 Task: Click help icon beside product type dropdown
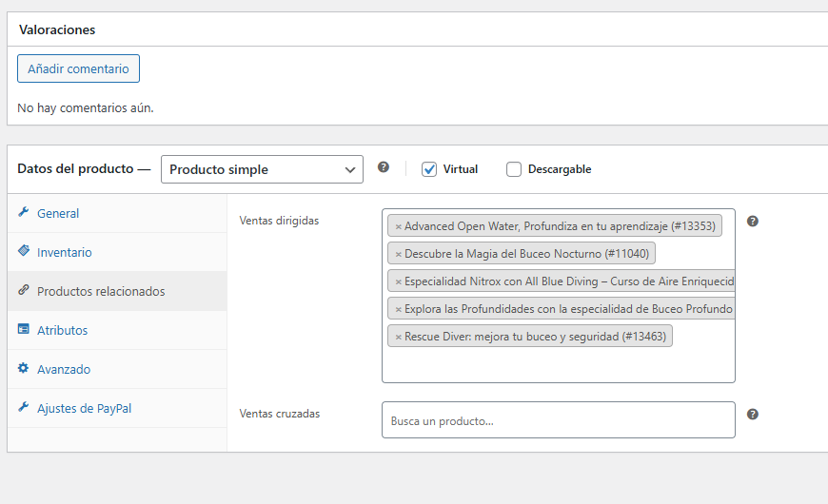coord(384,167)
